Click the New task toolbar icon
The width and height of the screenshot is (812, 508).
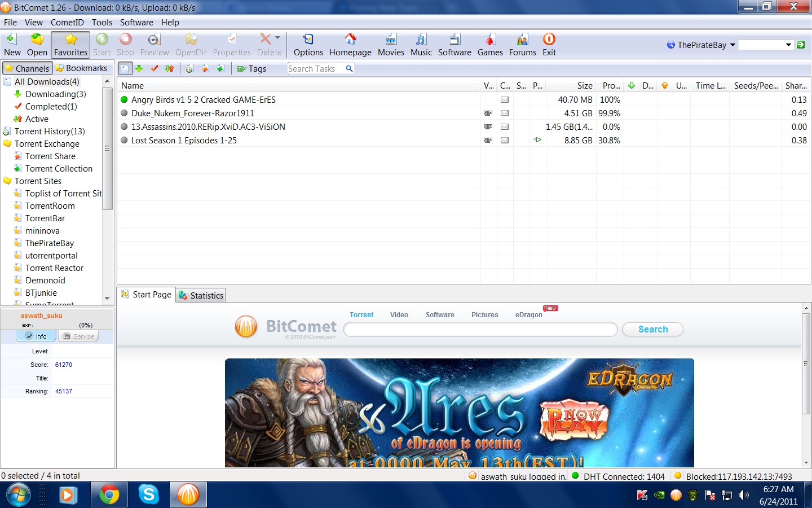click(12, 45)
